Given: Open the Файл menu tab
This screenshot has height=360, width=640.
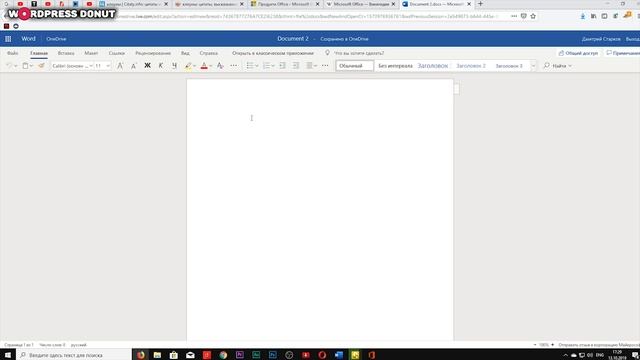Looking at the screenshot, I should 13,53.
